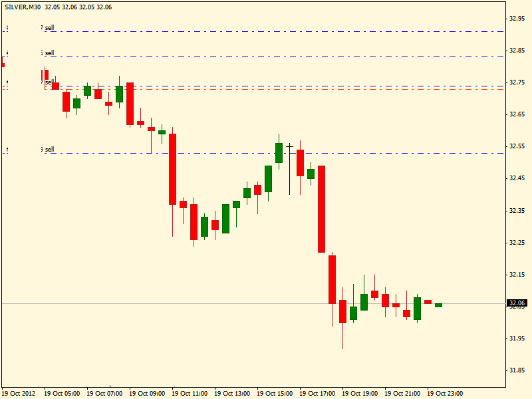
Task: Click the 32.15 price axis label
Action: [517, 275]
